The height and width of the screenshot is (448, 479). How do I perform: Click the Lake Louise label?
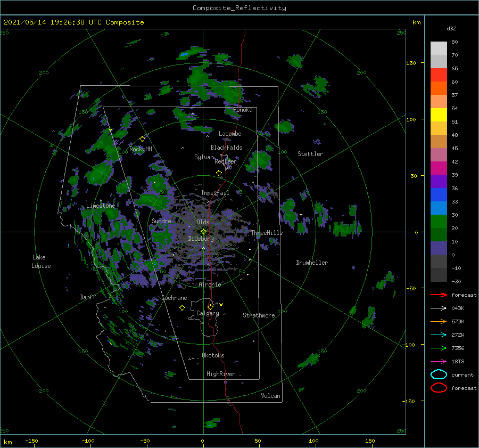tap(41, 262)
